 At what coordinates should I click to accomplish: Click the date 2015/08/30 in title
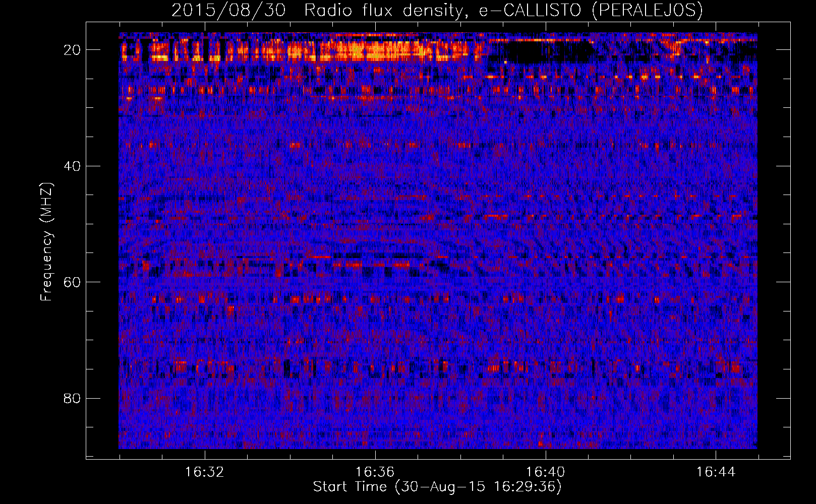tap(228, 10)
